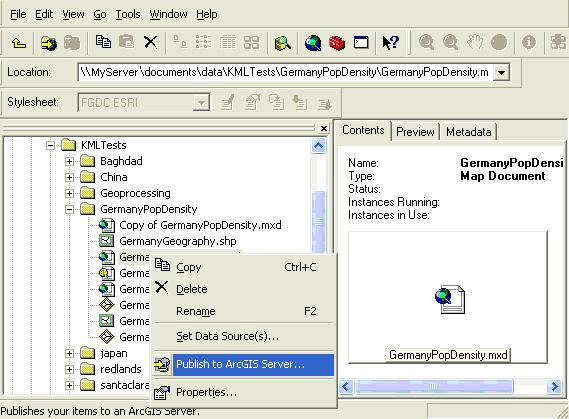Open the Edit menu
The image size is (569, 419).
click(x=44, y=14)
